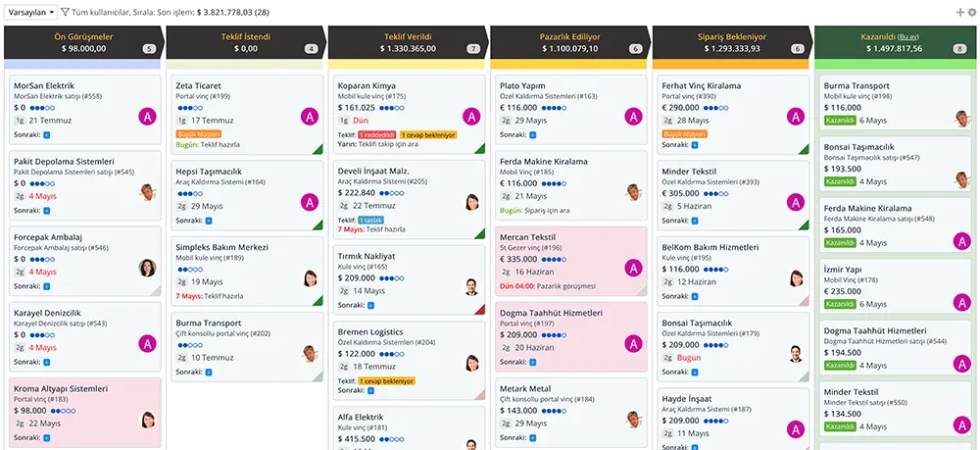Open the Ferhat Vinç Kiralama deal

(x=702, y=86)
